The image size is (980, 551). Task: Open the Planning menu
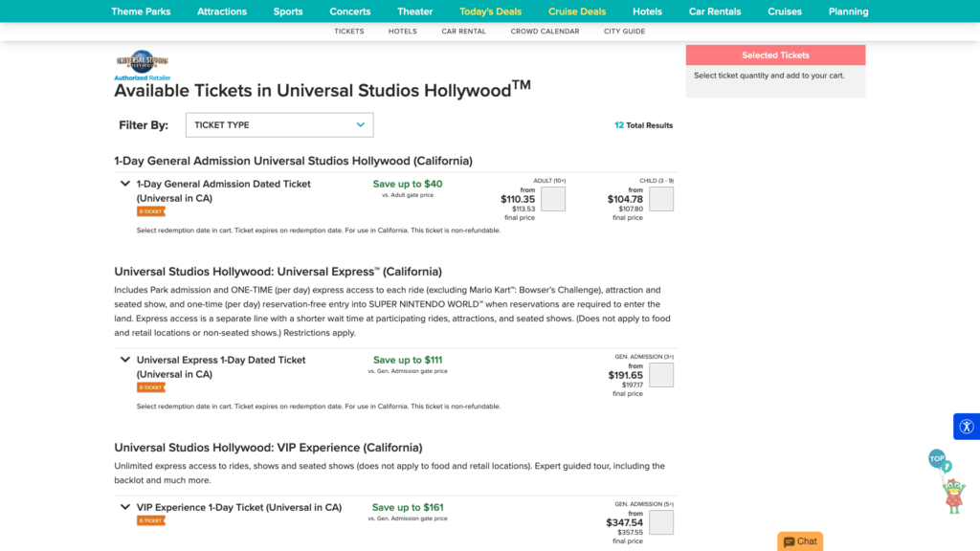pyautogui.click(x=848, y=11)
